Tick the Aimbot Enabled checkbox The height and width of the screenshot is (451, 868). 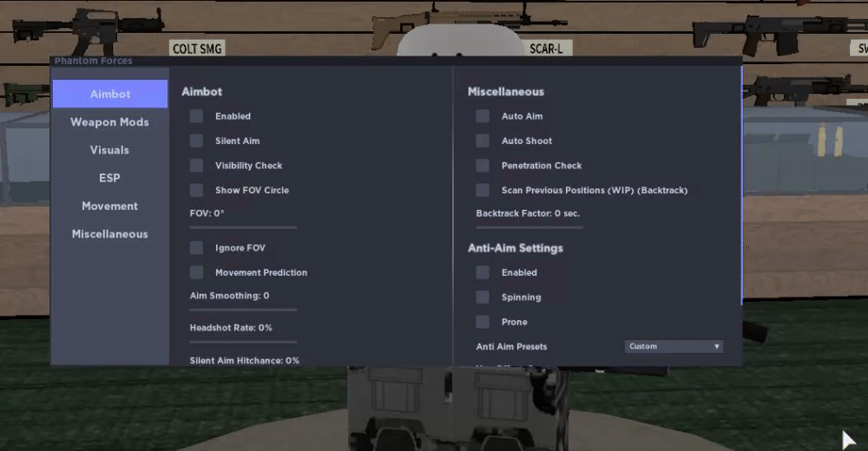pyautogui.click(x=196, y=115)
